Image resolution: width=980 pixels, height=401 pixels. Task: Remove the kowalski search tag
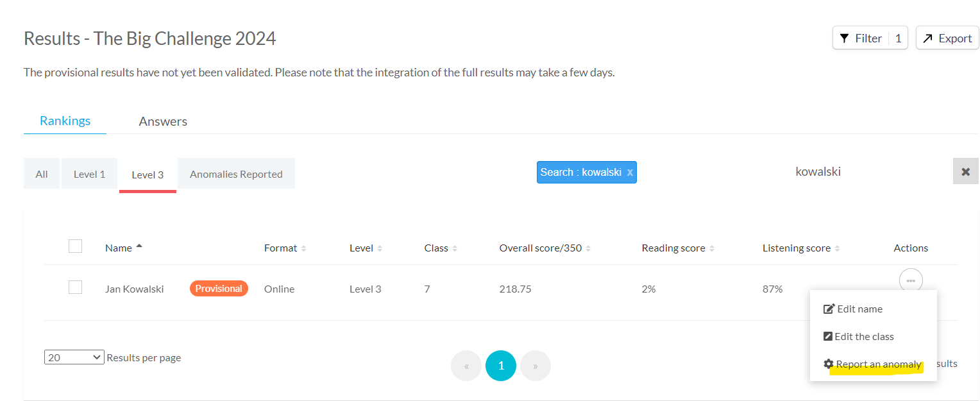630,173
